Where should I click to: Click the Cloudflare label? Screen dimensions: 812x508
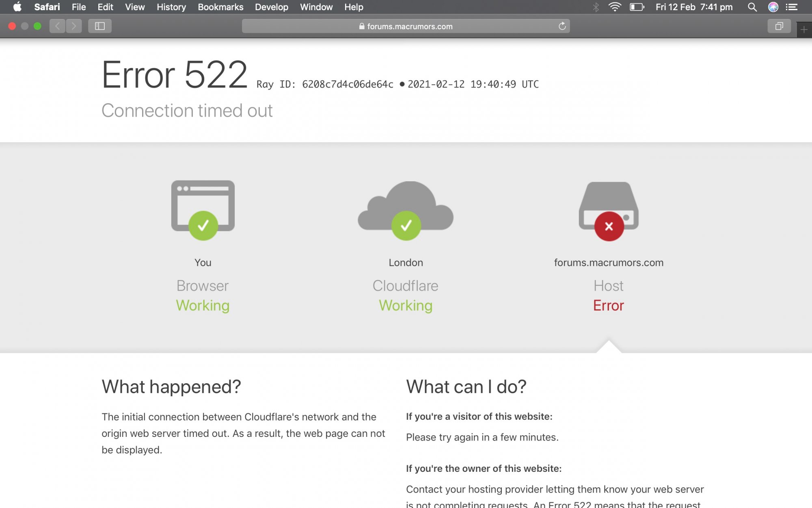[406, 286]
